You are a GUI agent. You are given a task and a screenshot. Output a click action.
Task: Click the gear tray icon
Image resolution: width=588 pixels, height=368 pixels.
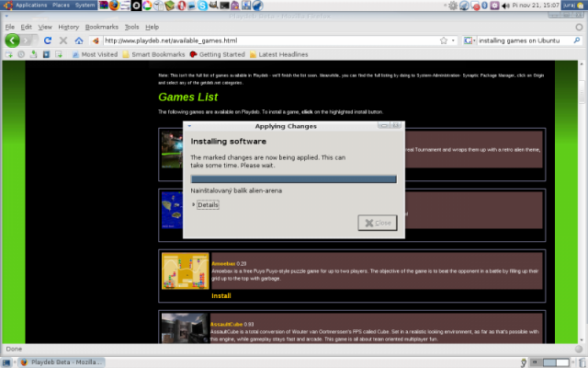(x=453, y=6)
